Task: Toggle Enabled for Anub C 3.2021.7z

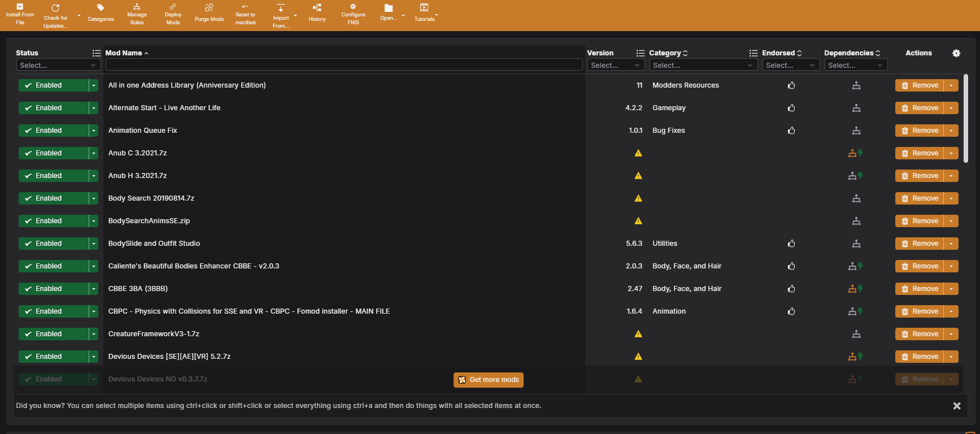Action: click(x=54, y=153)
